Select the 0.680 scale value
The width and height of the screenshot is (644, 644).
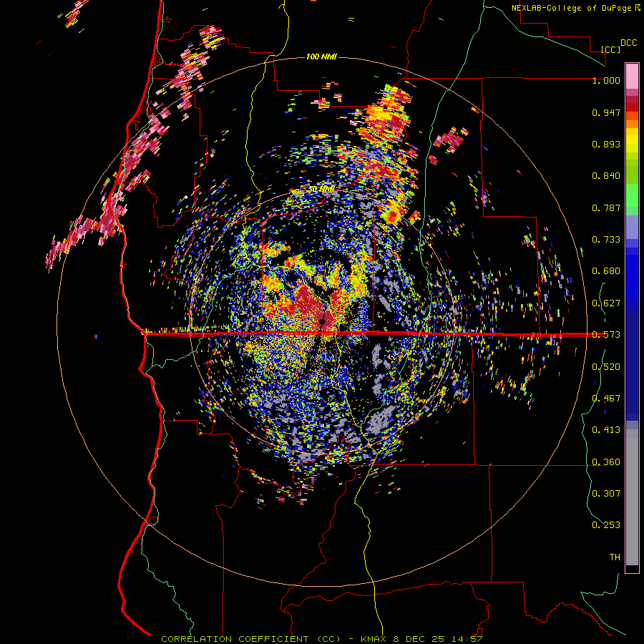click(606, 271)
